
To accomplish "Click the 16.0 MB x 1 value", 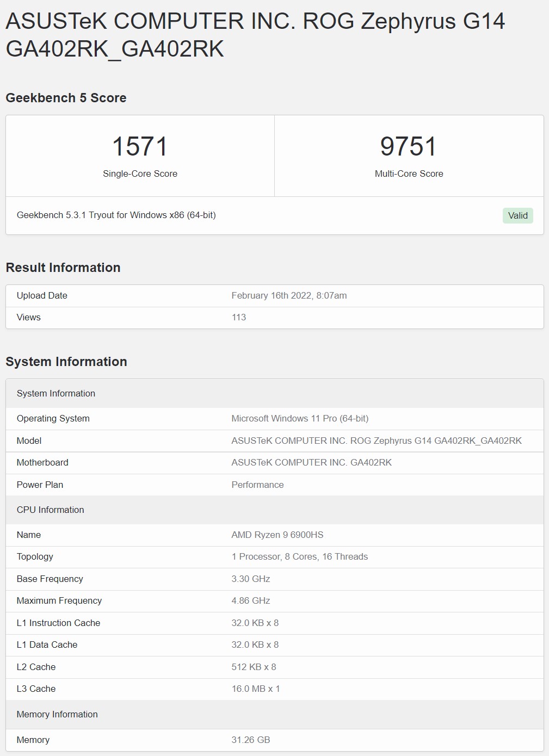I will point(256,689).
